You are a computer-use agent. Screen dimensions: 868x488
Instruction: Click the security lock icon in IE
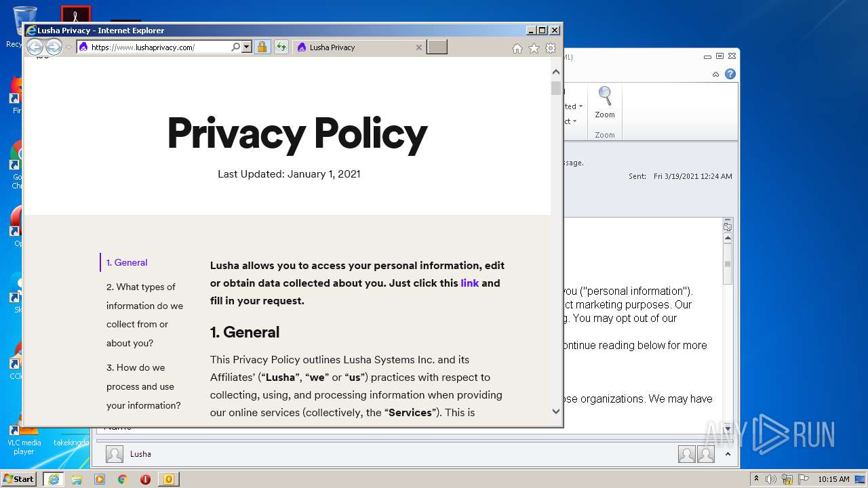pyautogui.click(x=262, y=47)
